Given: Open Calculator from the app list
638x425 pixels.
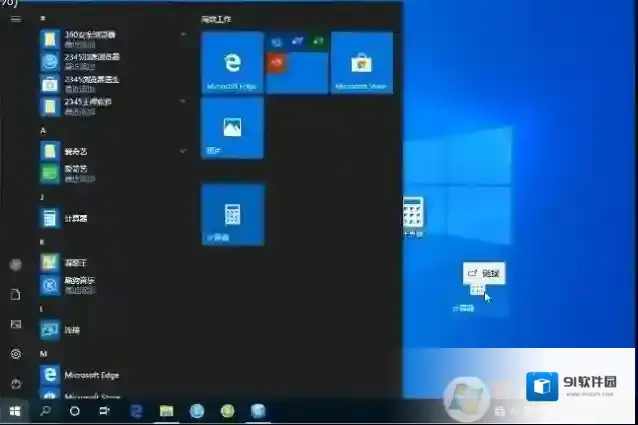Looking at the screenshot, I should 75,217.
